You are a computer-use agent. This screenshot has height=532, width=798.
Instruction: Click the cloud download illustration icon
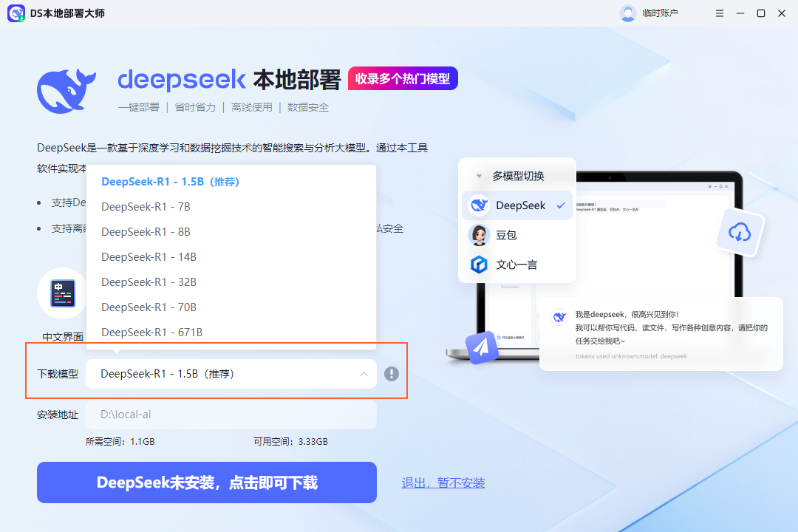pos(739,232)
